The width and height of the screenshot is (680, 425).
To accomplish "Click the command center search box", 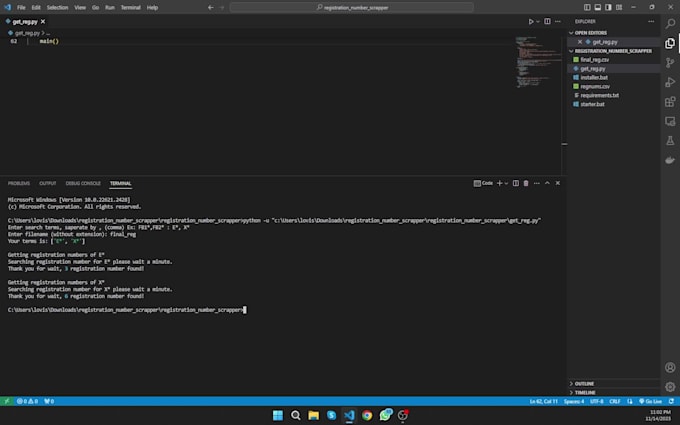I will [x=352, y=7].
